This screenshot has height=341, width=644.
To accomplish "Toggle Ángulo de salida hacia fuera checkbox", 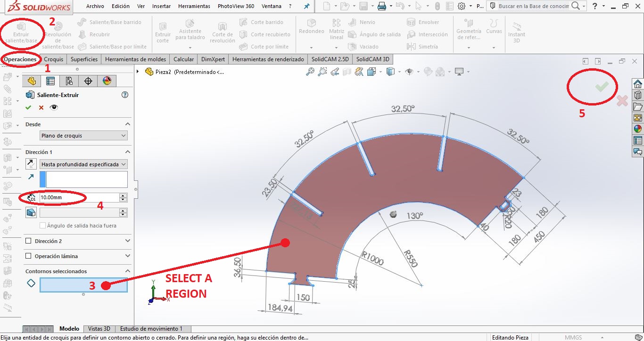I will [x=43, y=226].
